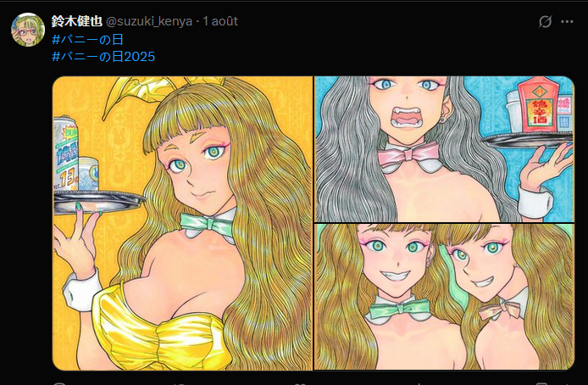Open 鈴木健也's profile avatar
The width and height of the screenshot is (588, 385).
point(28,30)
